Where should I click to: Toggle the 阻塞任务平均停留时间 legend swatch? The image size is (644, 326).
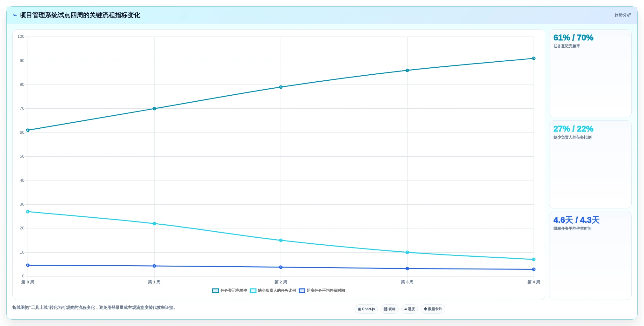(x=302, y=291)
